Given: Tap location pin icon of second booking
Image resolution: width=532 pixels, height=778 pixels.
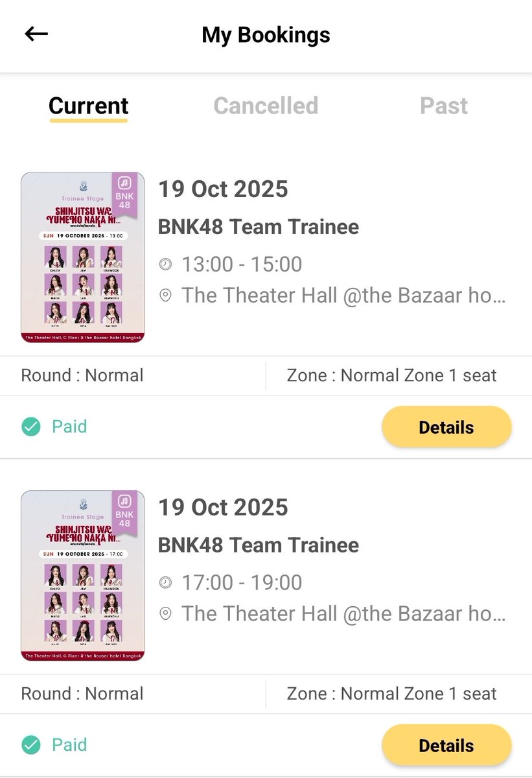Looking at the screenshot, I should coord(166,613).
